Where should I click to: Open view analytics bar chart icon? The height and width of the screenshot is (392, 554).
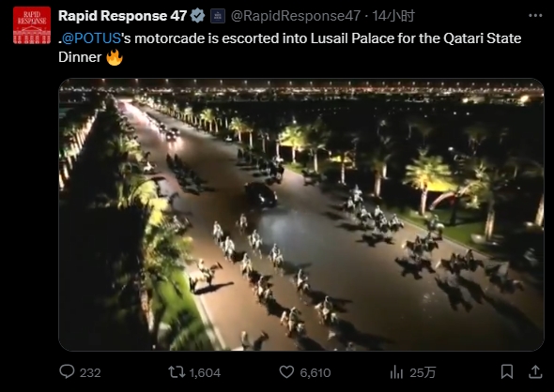pyautogui.click(x=396, y=372)
